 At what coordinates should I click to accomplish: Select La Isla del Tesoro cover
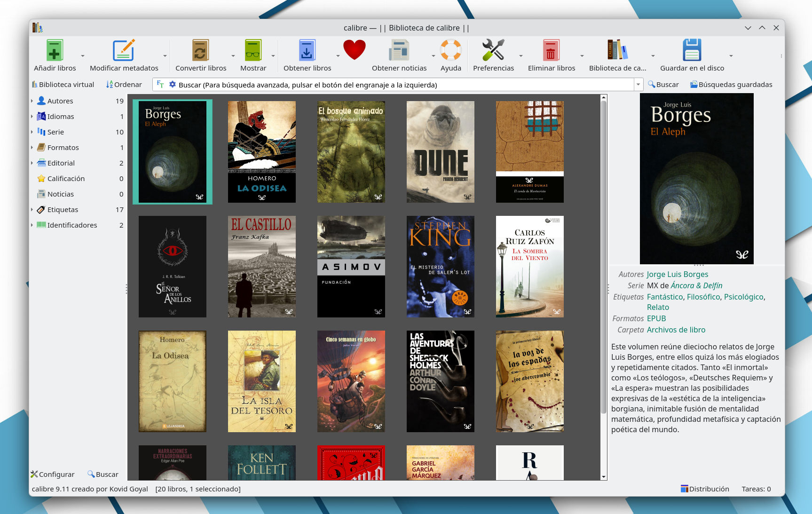click(261, 381)
